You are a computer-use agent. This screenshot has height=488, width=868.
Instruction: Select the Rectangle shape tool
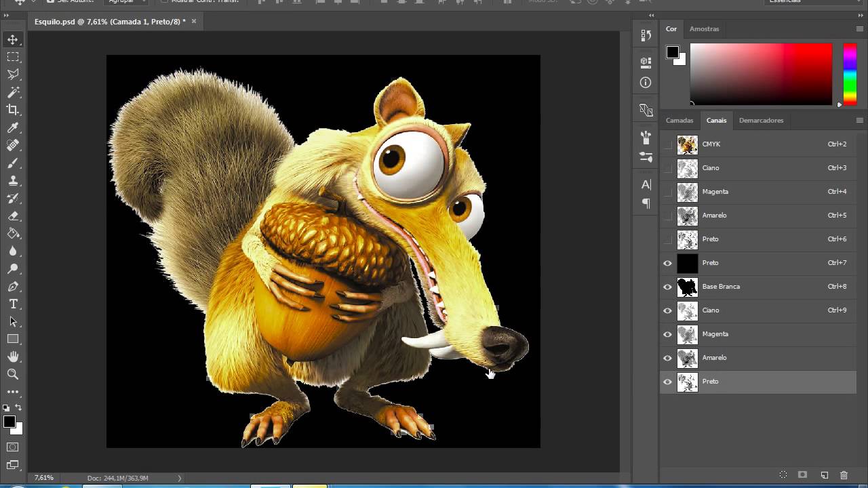[13, 339]
